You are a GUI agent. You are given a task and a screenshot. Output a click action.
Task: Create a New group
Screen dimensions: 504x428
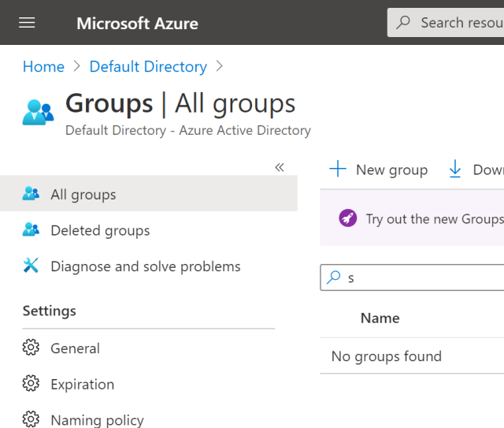click(379, 169)
